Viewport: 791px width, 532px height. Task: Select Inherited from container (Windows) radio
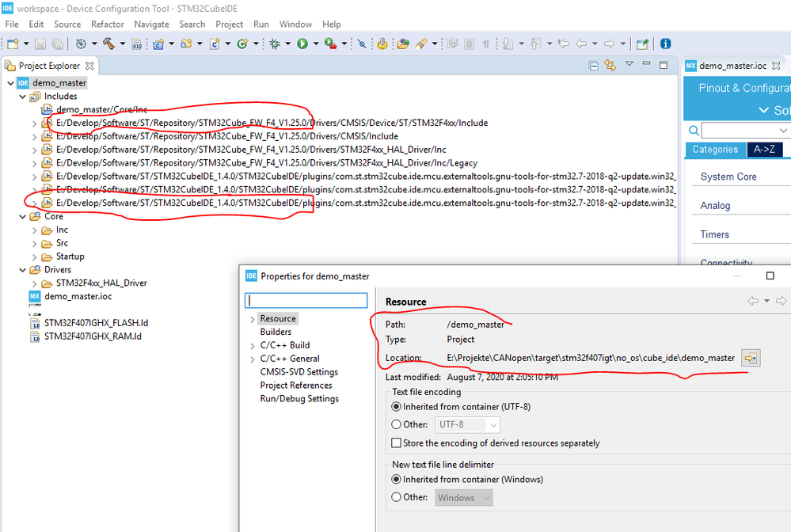tap(397, 479)
